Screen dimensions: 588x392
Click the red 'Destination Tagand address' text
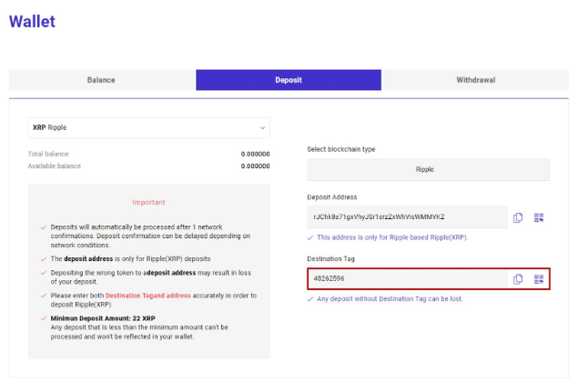coord(148,296)
